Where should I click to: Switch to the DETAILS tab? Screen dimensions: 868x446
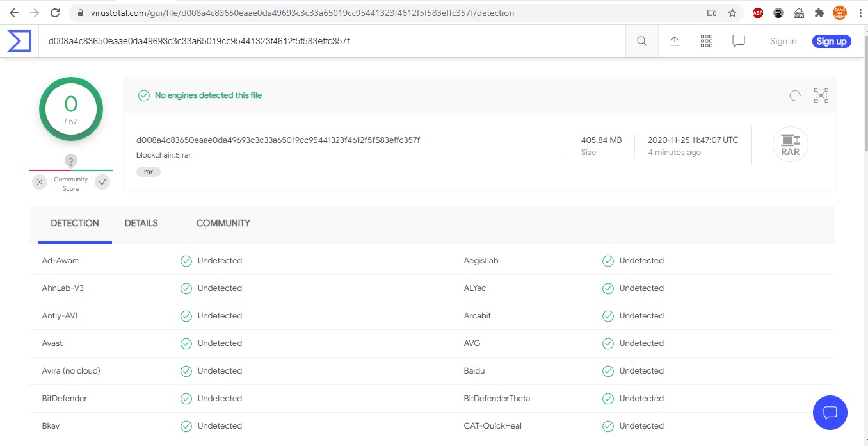(x=141, y=224)
